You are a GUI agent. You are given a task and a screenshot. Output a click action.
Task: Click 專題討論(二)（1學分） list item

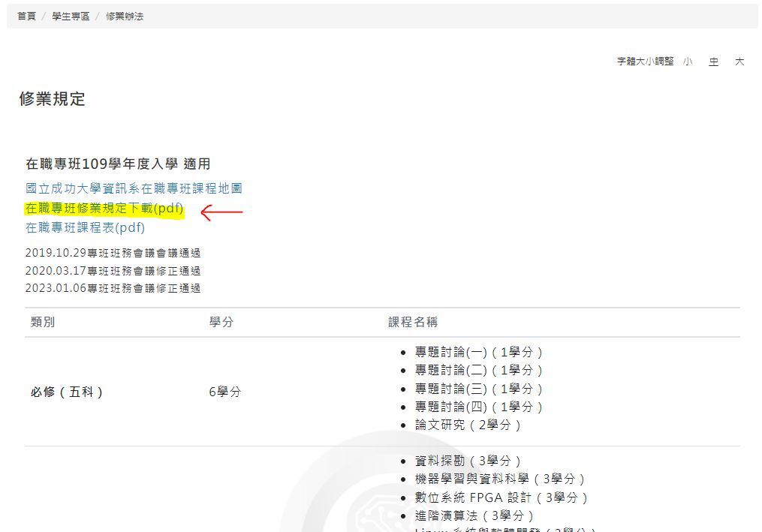coord(479,370)
